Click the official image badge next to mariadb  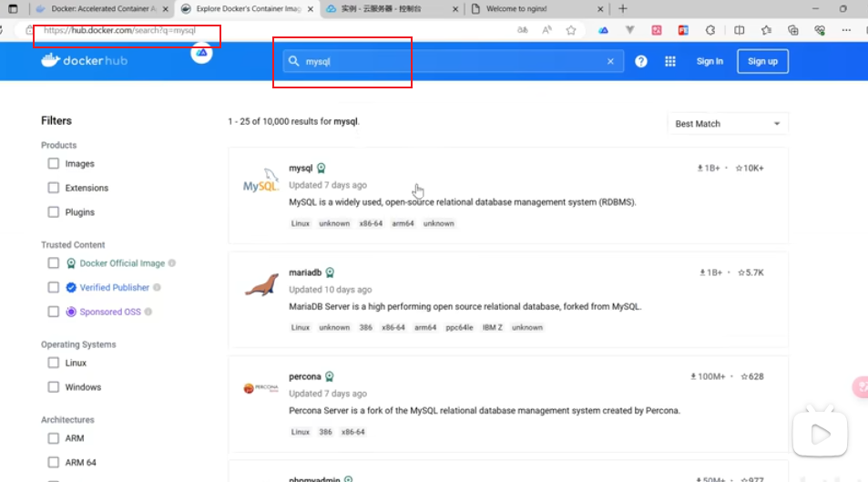coord(330,272)
